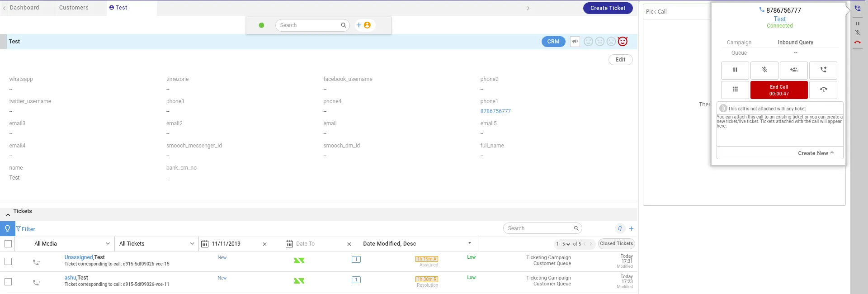Open the All Media dropdown
Screen dimensions: 868x294
pyautogui.click(x=72, y=244)
